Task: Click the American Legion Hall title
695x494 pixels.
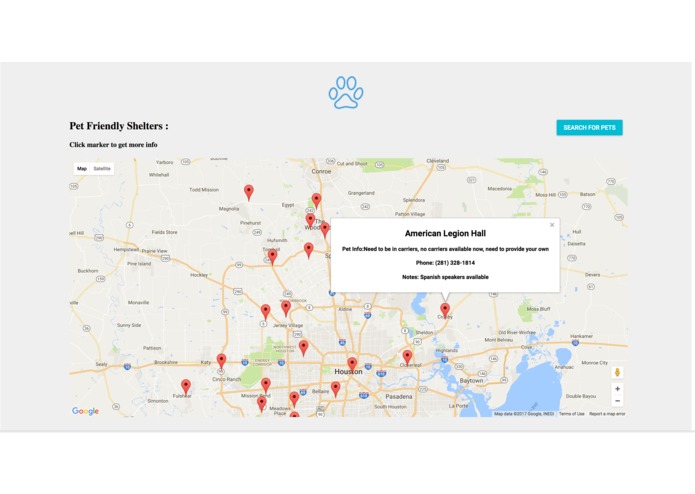Action: click(445, 233)
